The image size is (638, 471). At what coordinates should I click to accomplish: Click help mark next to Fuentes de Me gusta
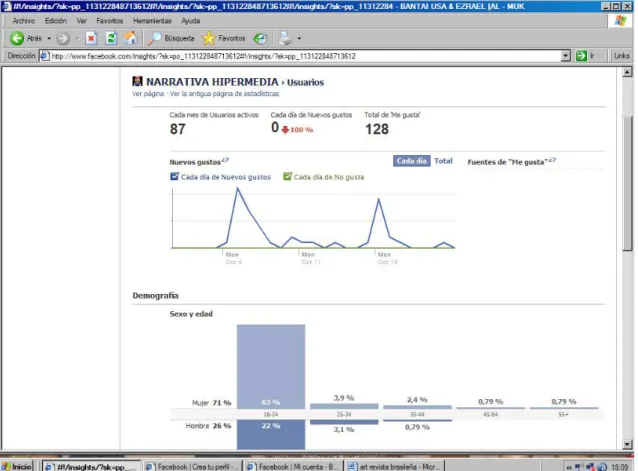pyautogui.click(x=552, y=160)
